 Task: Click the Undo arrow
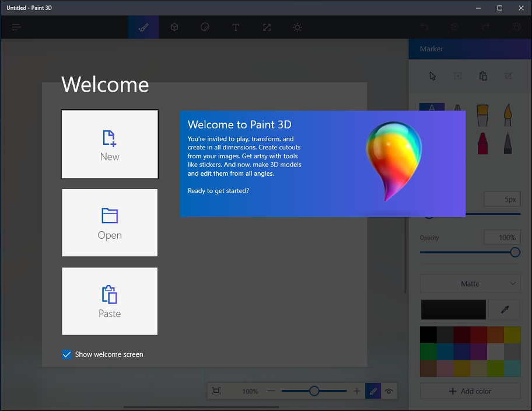pyautogui.click(x=425, y=27)
